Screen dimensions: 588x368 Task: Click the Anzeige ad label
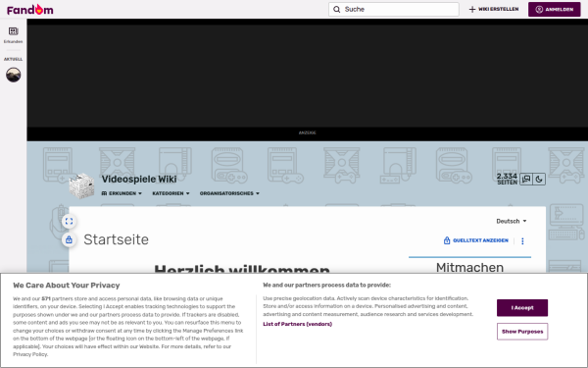[x=307, y=132]
